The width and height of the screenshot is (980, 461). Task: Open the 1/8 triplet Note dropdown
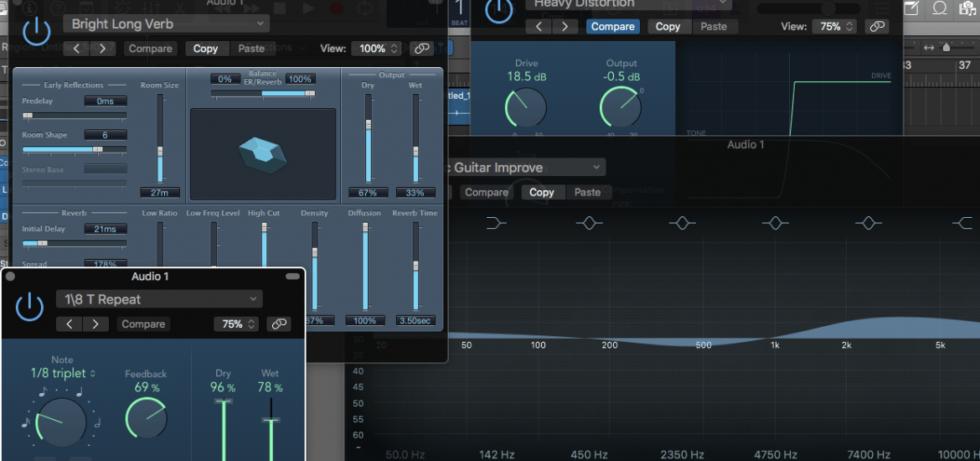(63, 373)
